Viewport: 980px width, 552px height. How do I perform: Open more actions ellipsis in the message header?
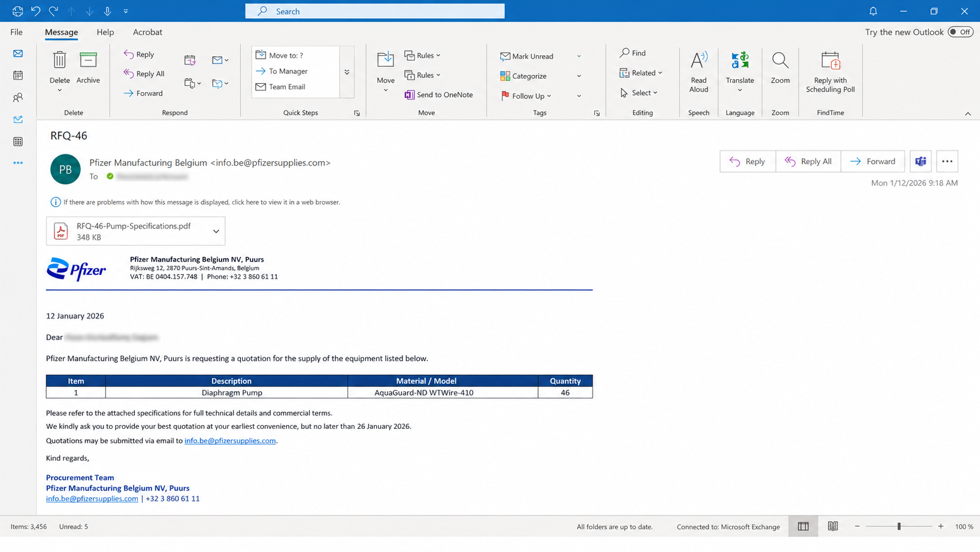tap(947, 161)
